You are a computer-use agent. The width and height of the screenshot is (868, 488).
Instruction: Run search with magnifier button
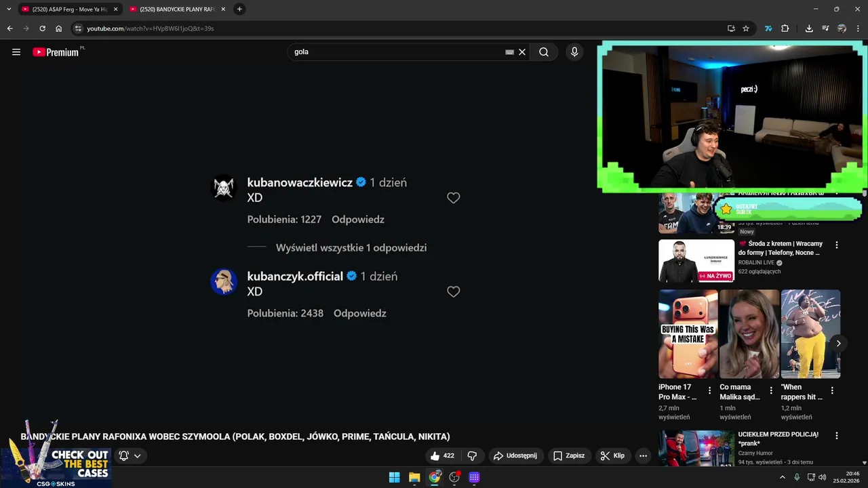pos(544,52)
